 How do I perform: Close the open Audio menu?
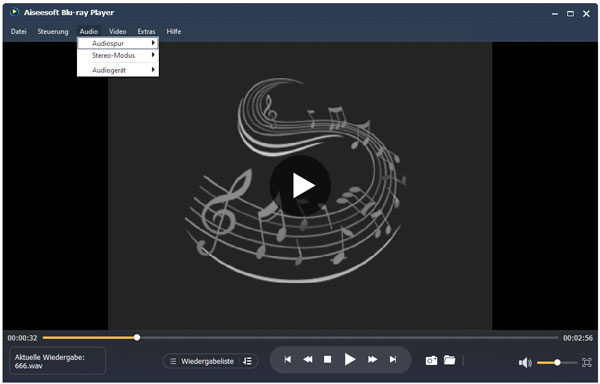pyautogui.click(x=88, y=31)
